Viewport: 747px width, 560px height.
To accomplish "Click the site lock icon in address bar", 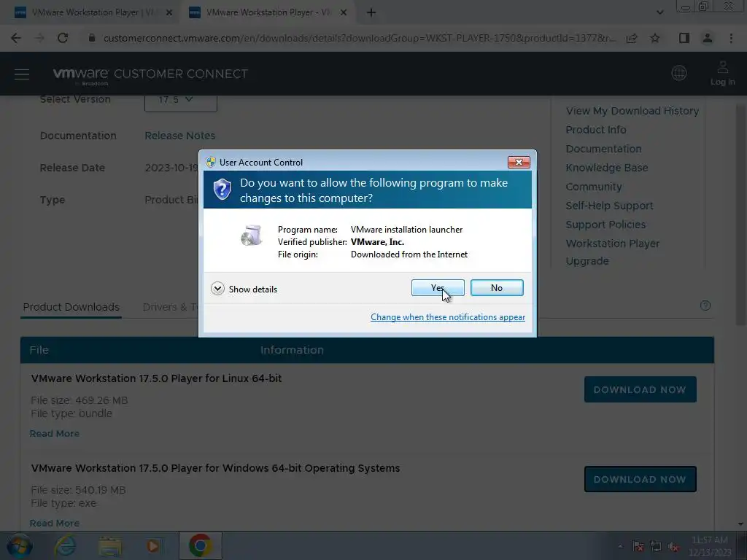I will pyautogui.click(x=92, y=38).
